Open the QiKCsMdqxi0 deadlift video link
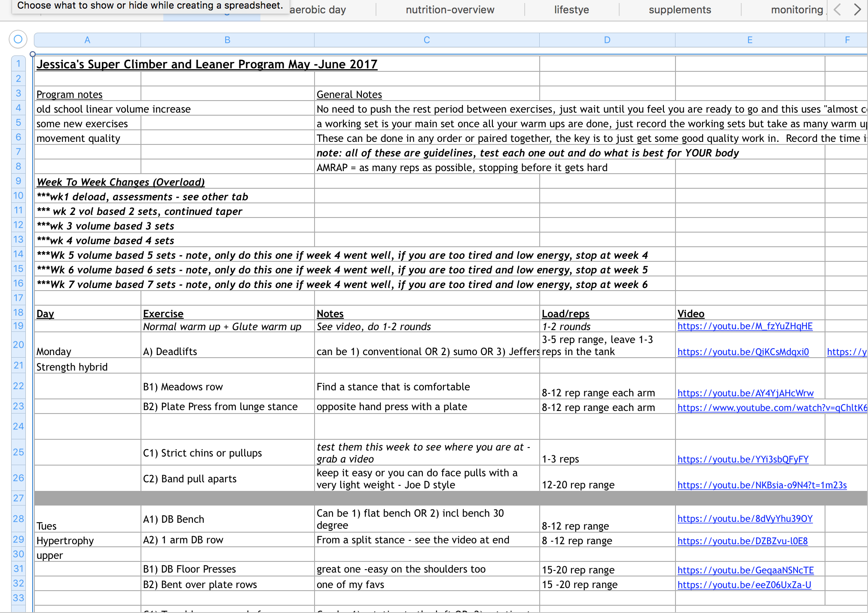Image resolution: width=868 pixels, height=613 pixels. [x=743, y=352]
